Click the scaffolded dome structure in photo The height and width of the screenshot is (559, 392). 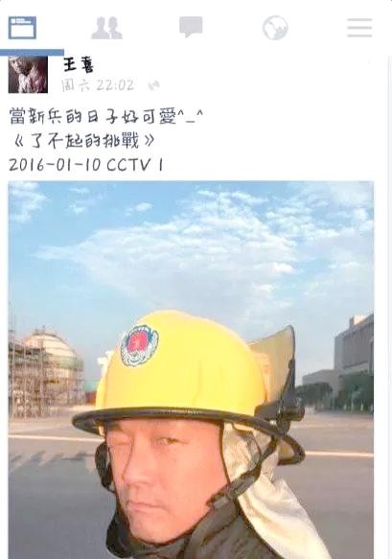point(46,371)
